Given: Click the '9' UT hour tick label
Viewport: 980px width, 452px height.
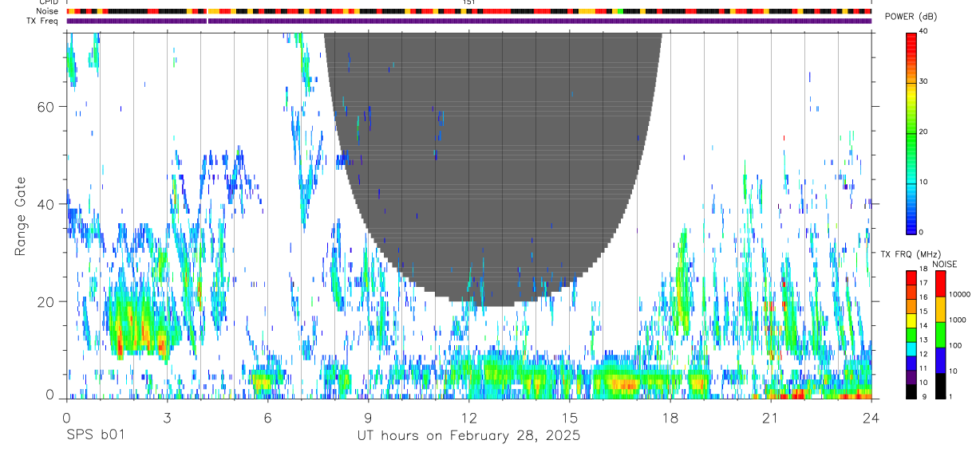Looking at the screenshot, I should [368, 417].
